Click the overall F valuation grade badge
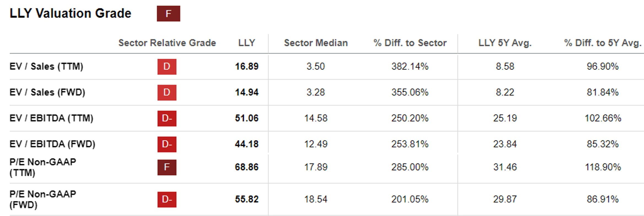This screenshot has height=216, width=644. 168,13
